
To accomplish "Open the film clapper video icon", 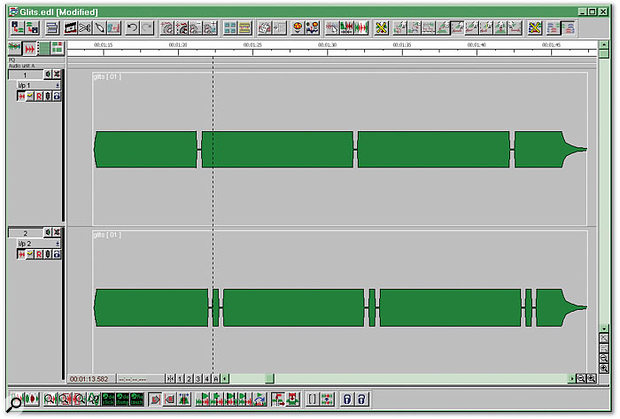I will click(70, 28).
